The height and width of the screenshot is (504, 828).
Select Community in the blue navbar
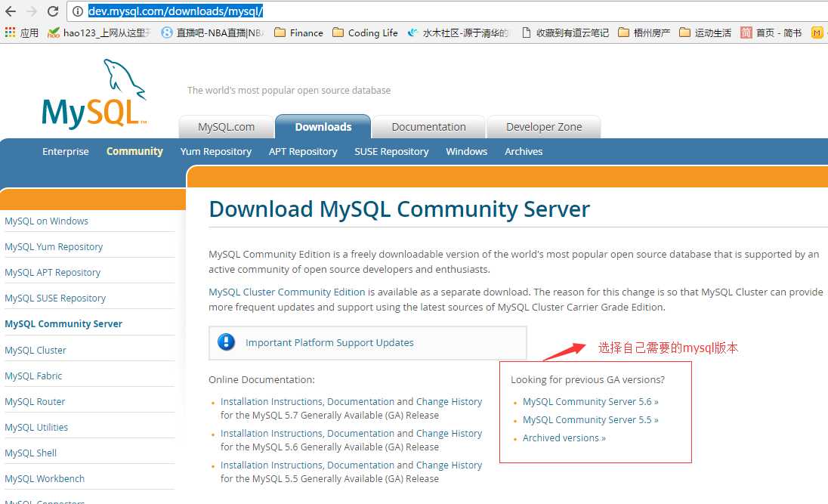134,151
